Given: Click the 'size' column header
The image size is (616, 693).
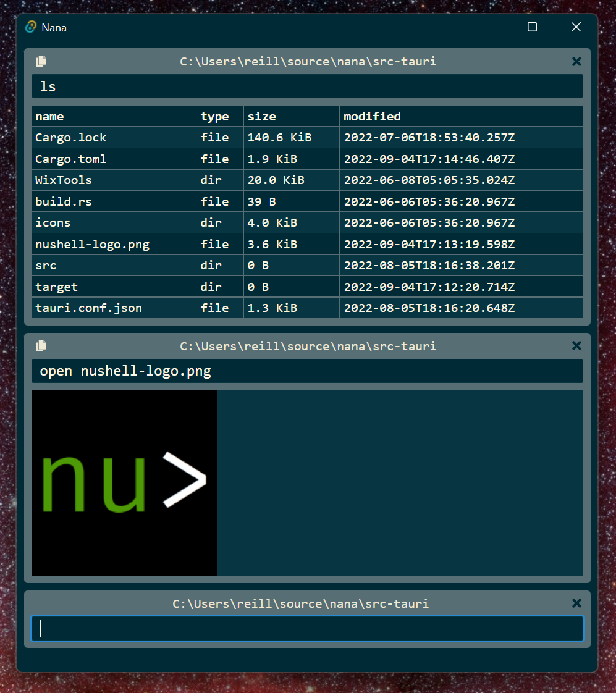Looking at the screenshot, I should tap(292, 116).
